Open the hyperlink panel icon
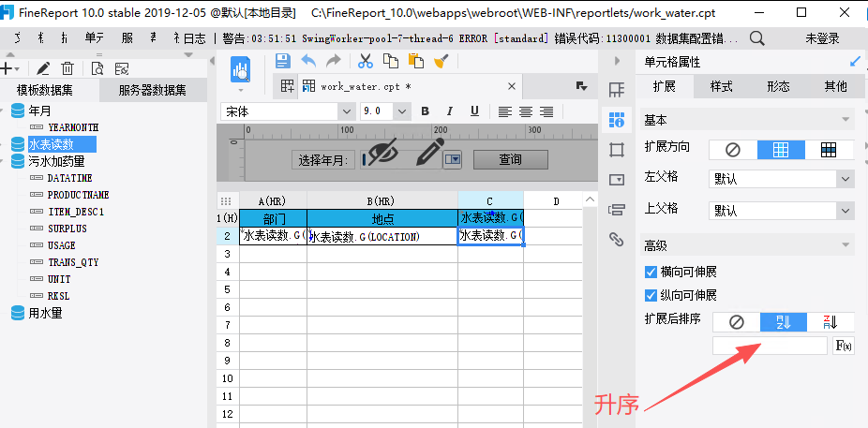 click(x=617, y=239)
